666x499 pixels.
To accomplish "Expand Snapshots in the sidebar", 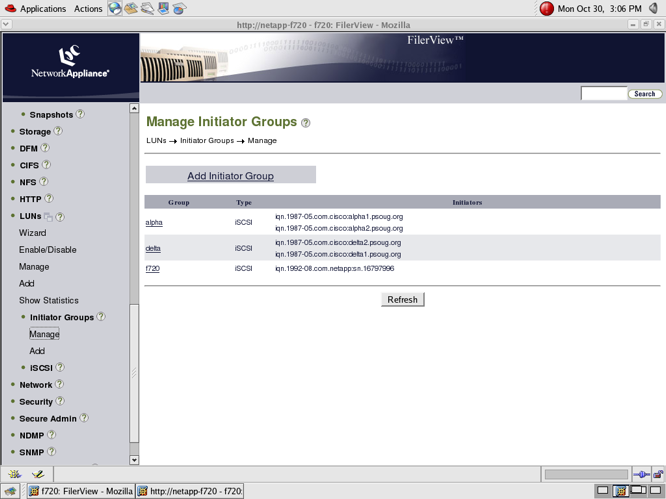I will coord(51,115).
